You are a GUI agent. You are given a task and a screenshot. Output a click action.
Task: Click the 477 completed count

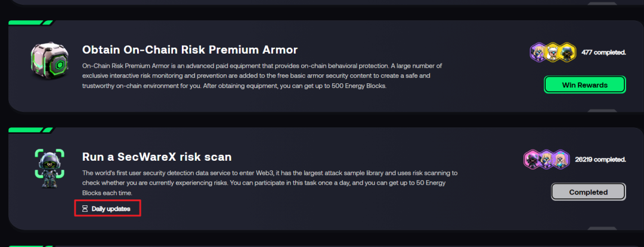[603, 53]
